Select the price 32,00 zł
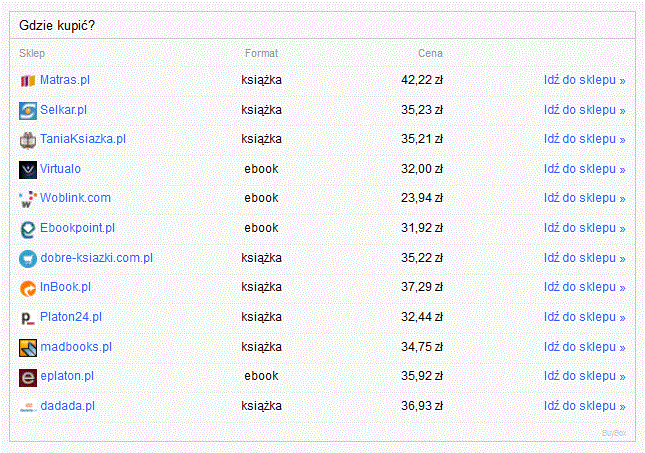This screenshot has height=453, width=645. (422, 169)
